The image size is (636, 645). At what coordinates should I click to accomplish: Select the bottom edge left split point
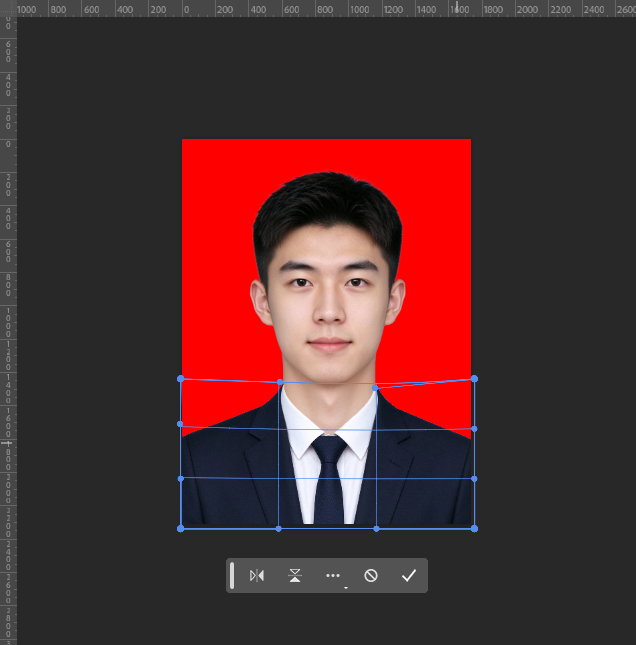(279, 529)
